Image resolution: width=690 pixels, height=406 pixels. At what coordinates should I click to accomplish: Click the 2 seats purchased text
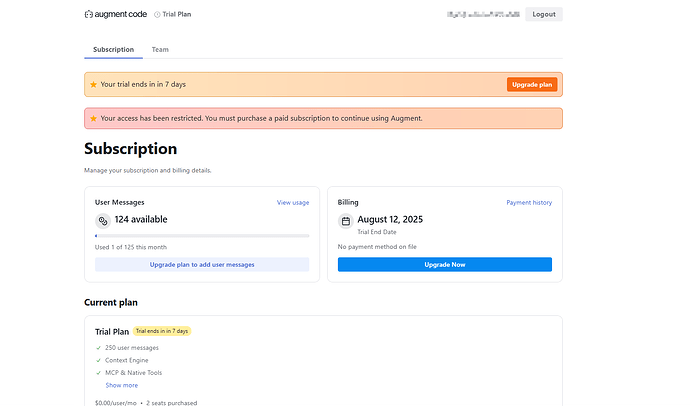(x=172, y=403)
